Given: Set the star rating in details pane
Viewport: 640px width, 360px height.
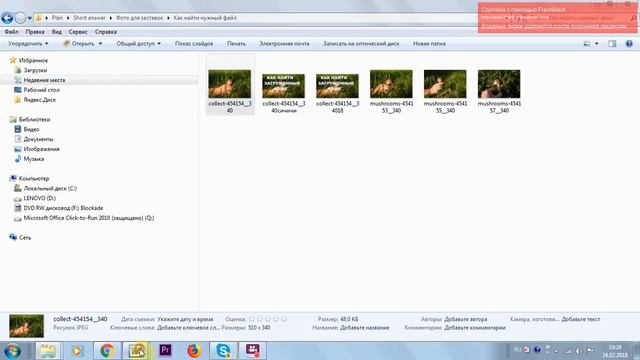Looking at the screenshot, I should [x=268, y=319].
